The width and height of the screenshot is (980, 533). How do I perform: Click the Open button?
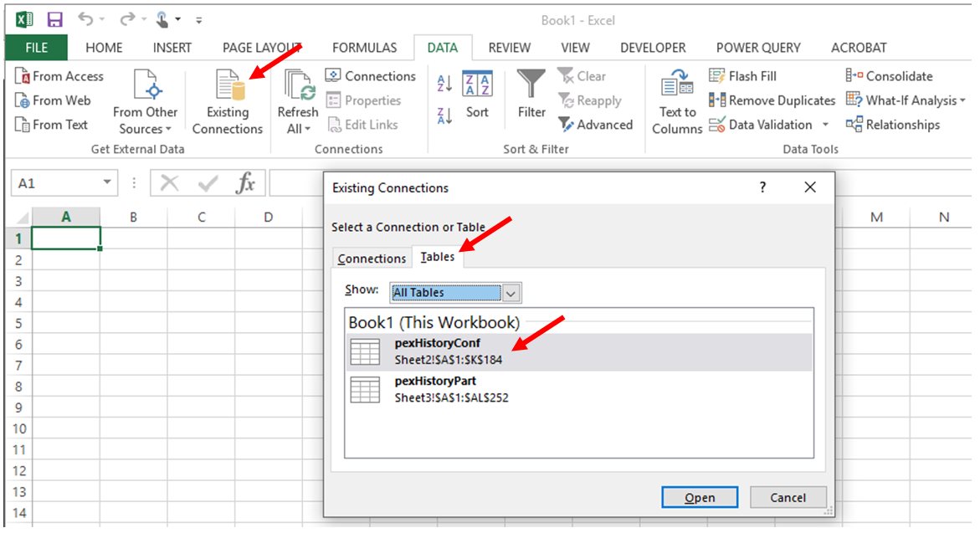point(699,497)
